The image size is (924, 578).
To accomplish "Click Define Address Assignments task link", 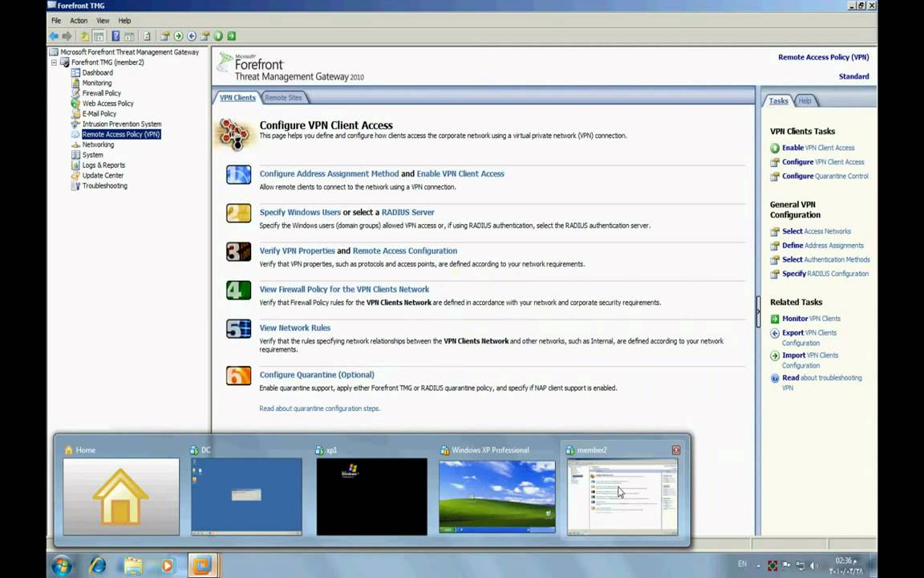I will pos(823,246).
